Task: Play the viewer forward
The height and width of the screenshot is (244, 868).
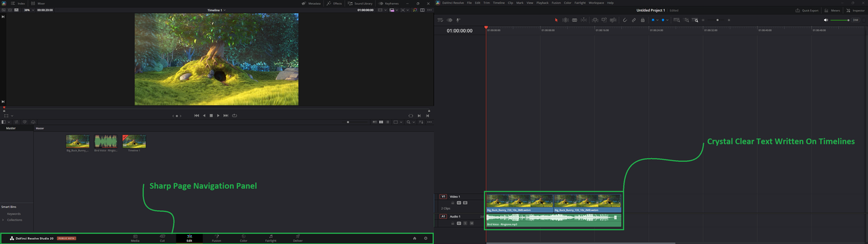Action: tap(218, 115)
